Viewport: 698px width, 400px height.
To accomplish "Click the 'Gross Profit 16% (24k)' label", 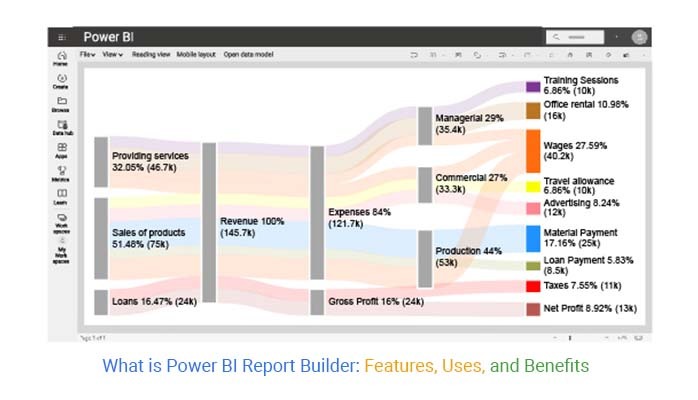I will click(x=376, y=301).
